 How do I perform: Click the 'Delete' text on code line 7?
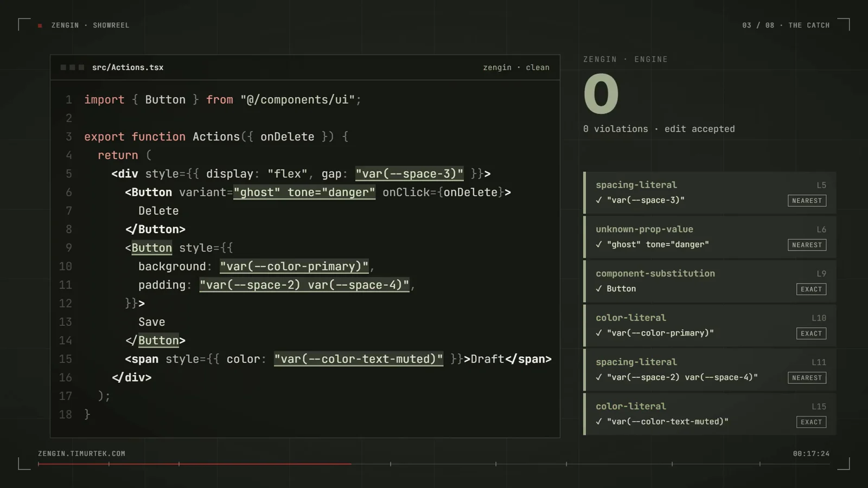(158, 211)
